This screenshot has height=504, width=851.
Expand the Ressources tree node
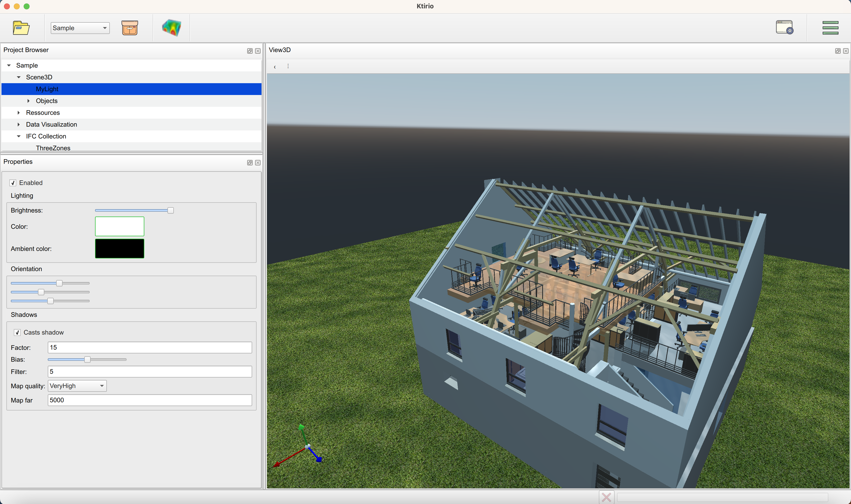(x=19, y=113)
